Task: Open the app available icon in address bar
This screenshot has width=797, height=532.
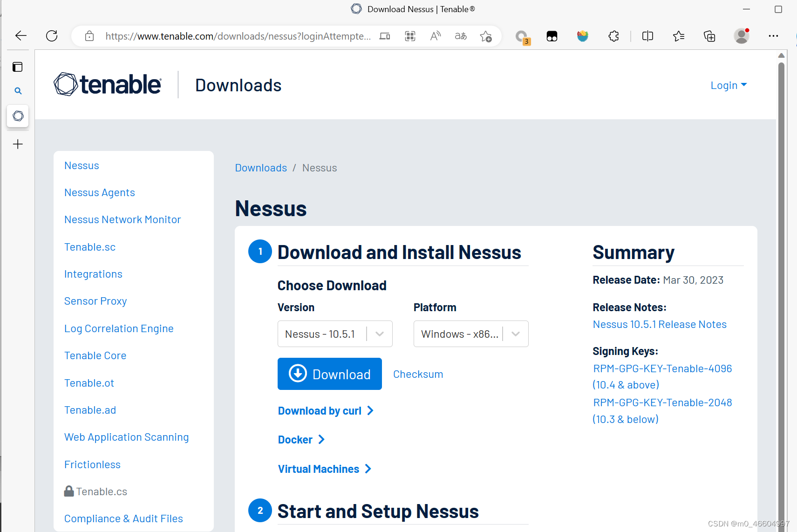Action: (x=385, y=36)
